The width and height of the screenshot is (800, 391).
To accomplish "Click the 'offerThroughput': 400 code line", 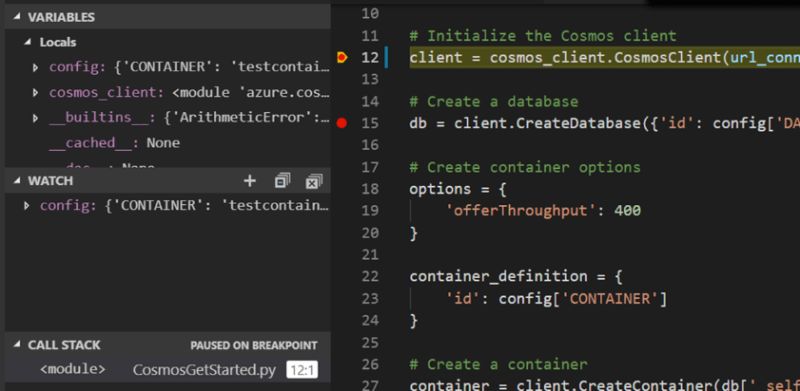I will point(543,210).
